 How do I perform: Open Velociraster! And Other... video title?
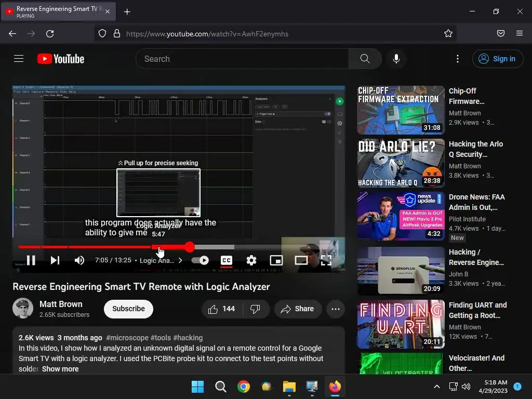click(x=476, y=363)
